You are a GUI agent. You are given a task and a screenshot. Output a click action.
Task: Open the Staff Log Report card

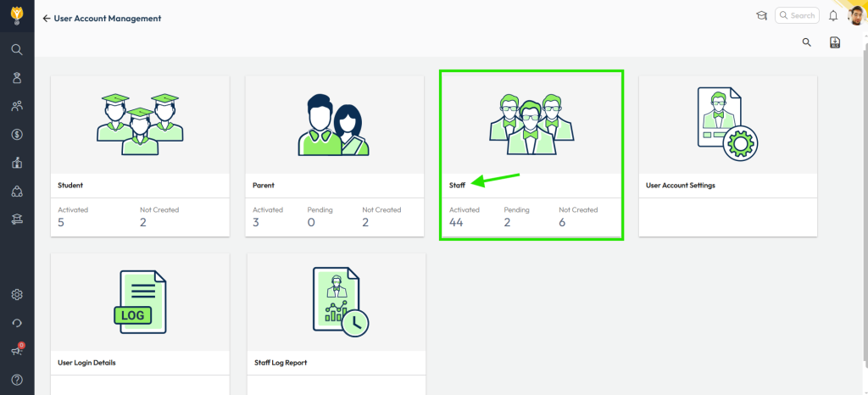point(337,324)
